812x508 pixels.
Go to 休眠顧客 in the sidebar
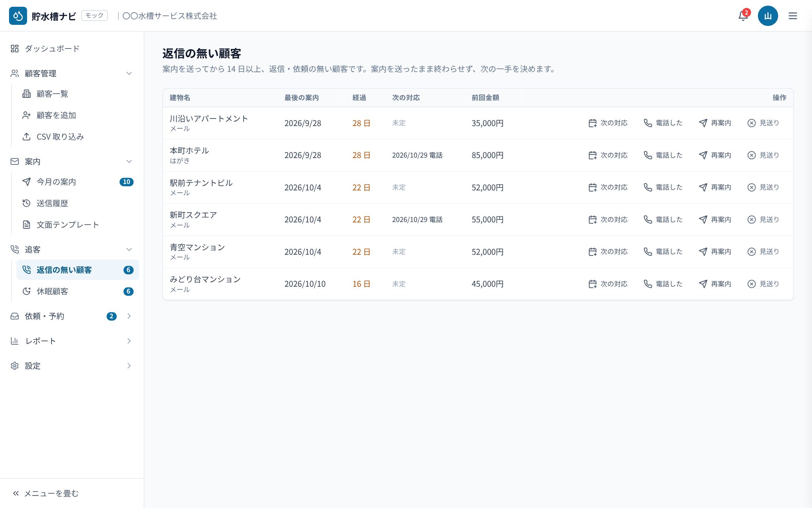[x=77, y=291]
